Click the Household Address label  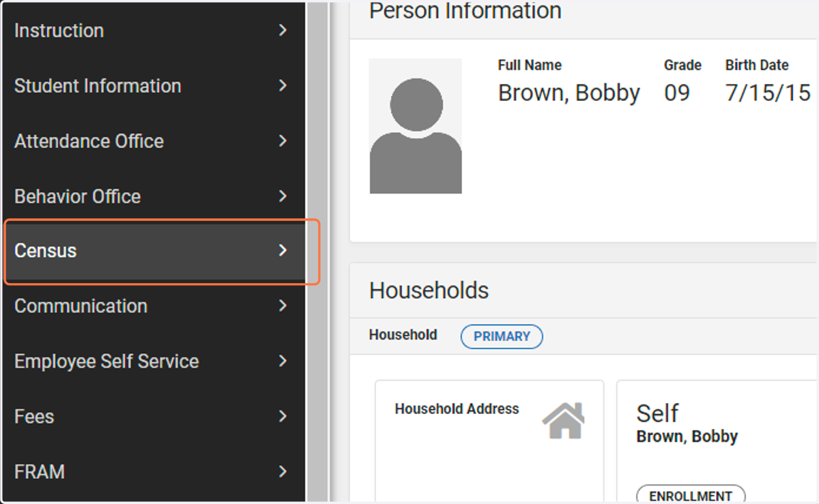(x=457, y=409)
